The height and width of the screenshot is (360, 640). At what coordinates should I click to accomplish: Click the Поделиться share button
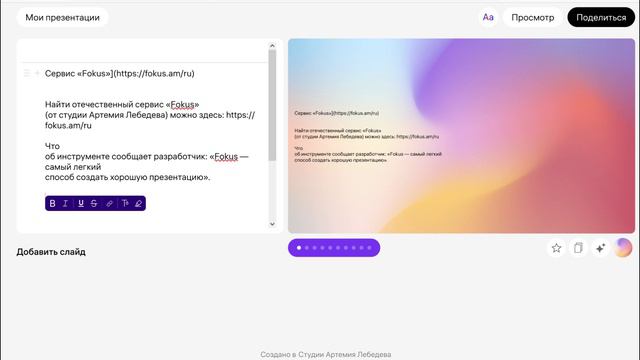[601, 18]
